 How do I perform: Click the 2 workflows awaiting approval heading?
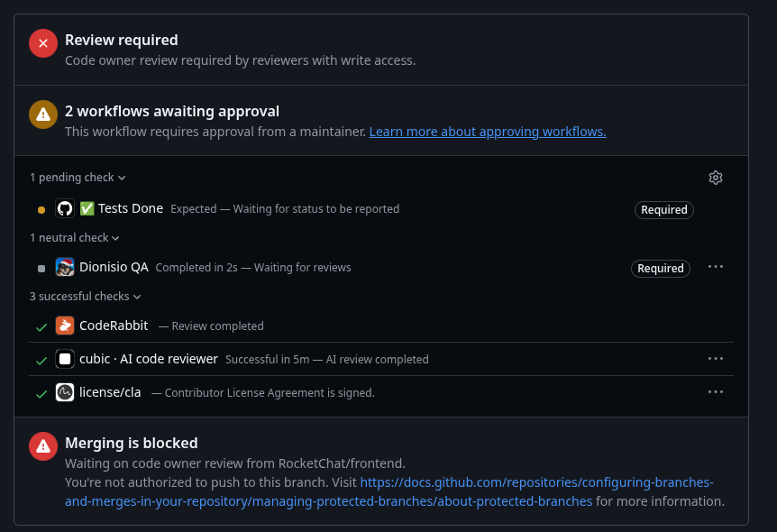(172, 111)
